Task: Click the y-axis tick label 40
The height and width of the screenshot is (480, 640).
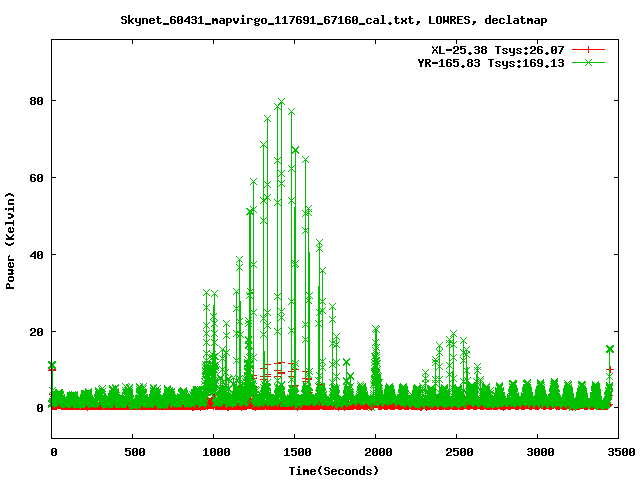Action: point(36,255)
